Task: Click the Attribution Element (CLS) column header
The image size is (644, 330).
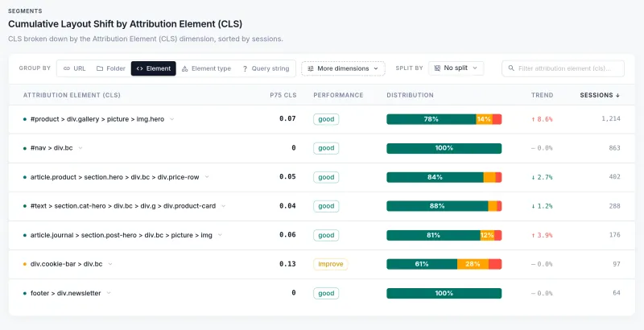Action: 72,95
